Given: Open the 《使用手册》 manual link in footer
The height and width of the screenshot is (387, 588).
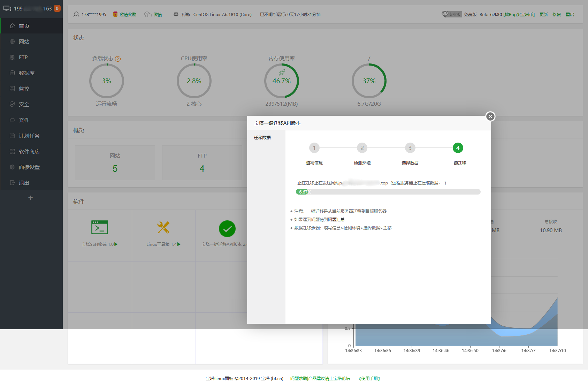Looking at the screenshot, I should pos(369,379).
